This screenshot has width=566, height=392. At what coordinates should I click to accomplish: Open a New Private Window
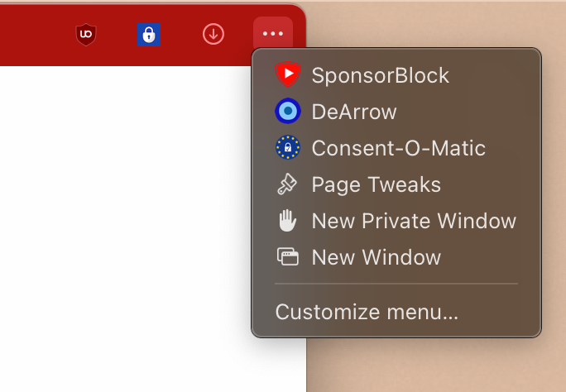point(414,221)
